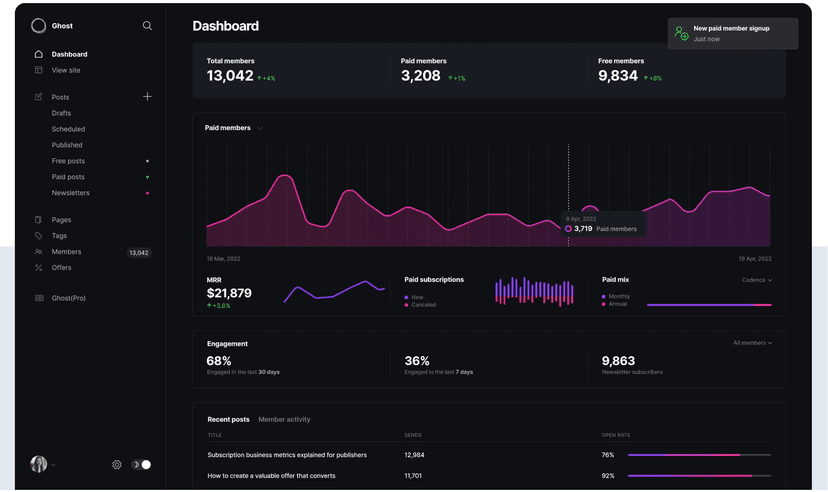Click the New paid member signup notification
828x492 pixels.
[733, 33]
